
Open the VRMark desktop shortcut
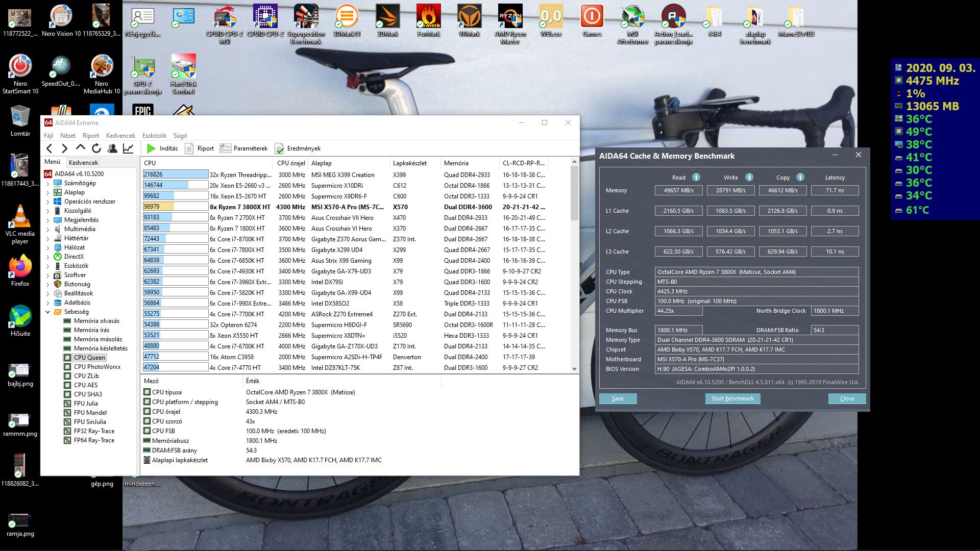470,20
